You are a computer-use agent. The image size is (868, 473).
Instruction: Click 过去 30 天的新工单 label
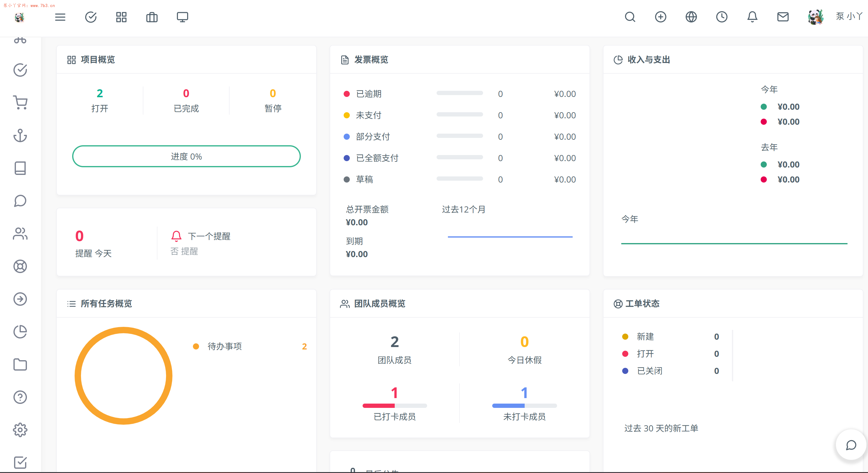coord(661,428)
